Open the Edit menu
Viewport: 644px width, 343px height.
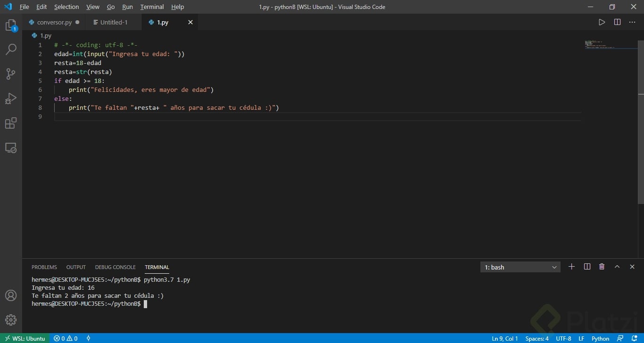41,7
